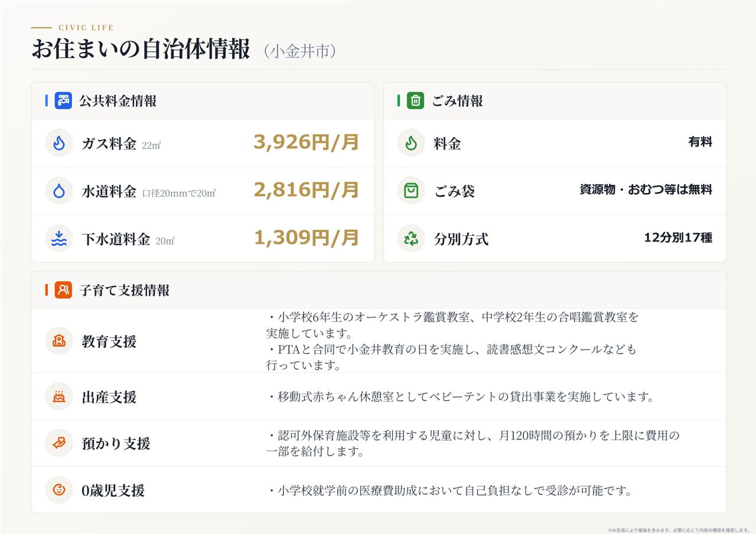
Task: Click the cake icon beside 出産支援
Action: pyautogui.click(x=58, y=396)
